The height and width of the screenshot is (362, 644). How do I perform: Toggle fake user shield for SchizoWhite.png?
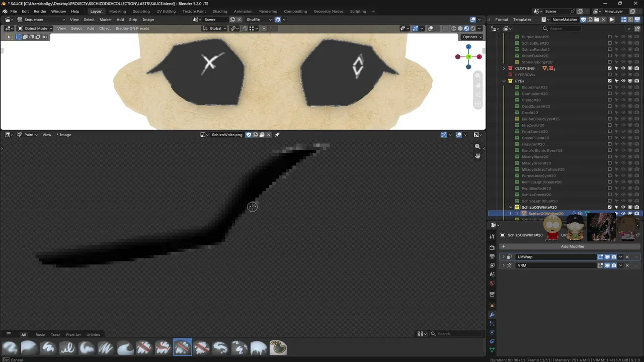249,135
